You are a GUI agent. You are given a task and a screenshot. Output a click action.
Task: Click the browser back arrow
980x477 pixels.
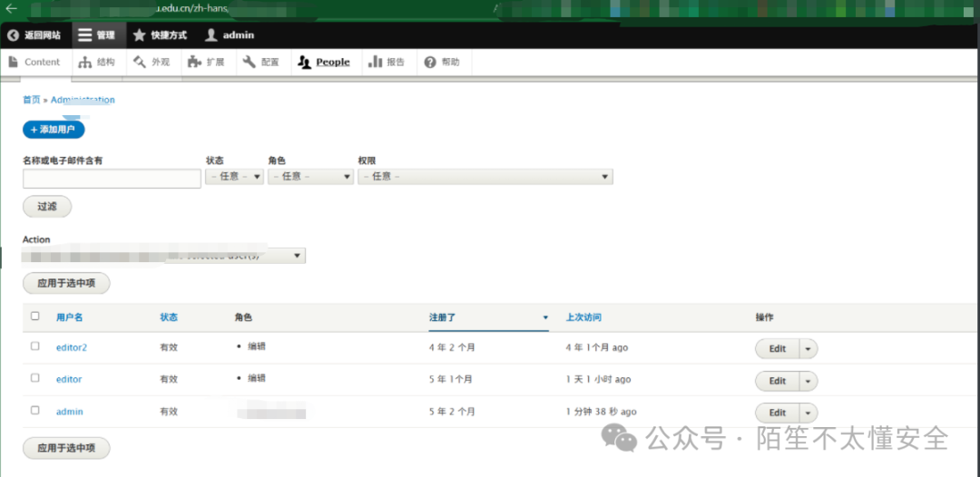11,9
